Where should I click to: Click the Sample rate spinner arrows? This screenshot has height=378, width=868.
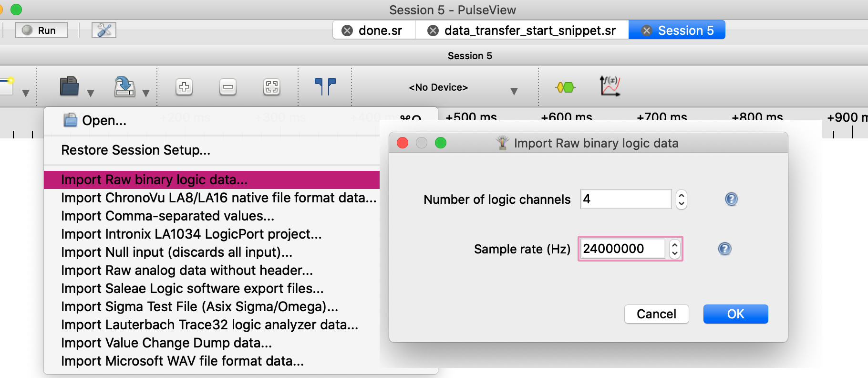pyautogui.click(x=675, y=249)
